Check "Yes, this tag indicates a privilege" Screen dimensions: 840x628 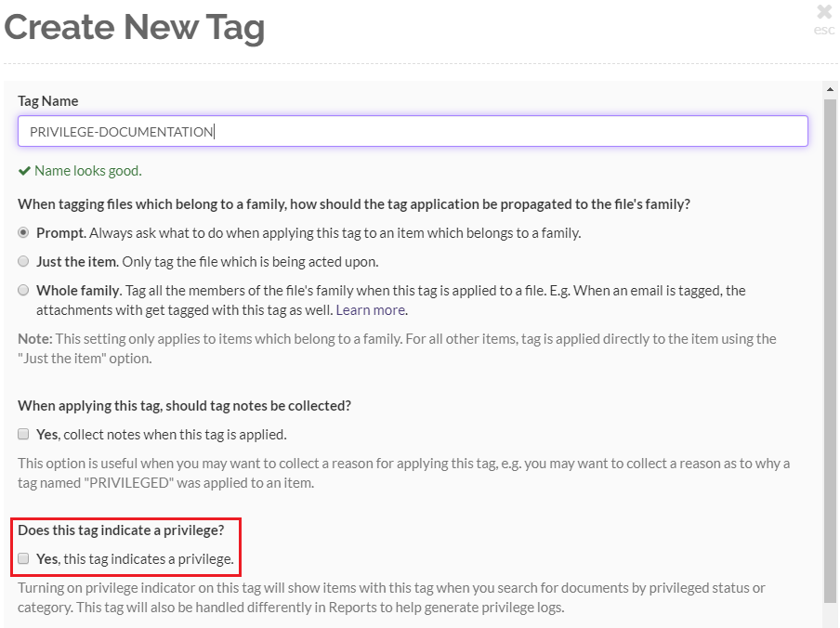point(23,559)
